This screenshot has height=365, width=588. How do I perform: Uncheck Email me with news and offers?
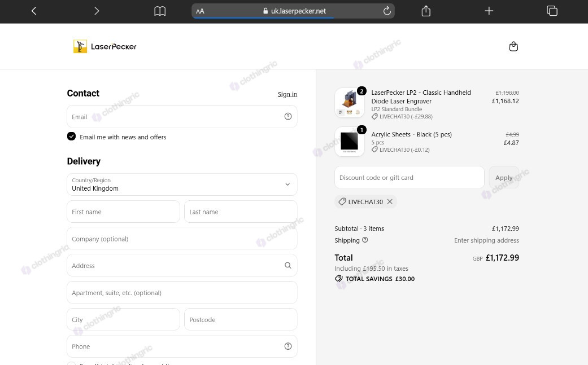point(71,137)
